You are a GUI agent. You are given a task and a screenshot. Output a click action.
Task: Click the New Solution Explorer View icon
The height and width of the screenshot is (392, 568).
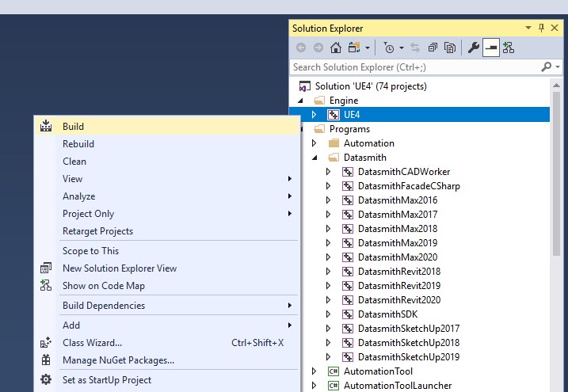46,268
